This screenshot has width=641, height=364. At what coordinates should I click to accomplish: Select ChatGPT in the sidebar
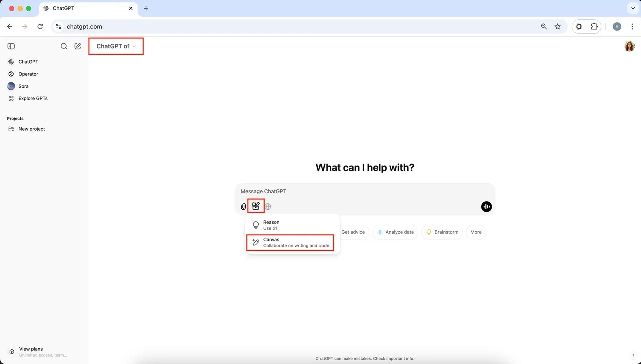click(44, 62)
